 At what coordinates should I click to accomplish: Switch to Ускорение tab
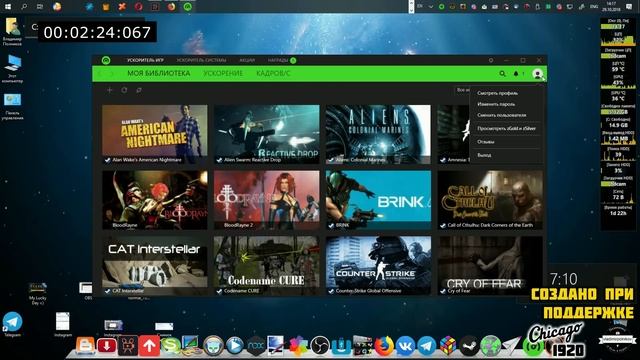click(223, 73)
